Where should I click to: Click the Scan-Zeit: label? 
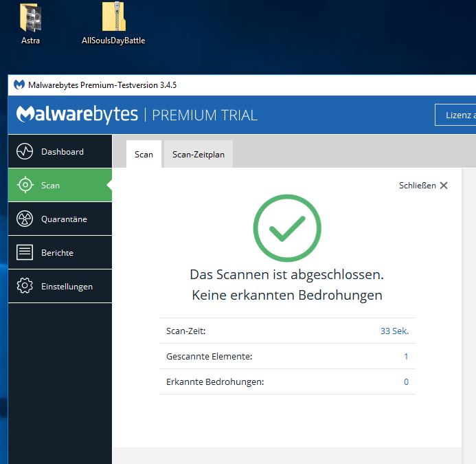(x=185, y=331)
